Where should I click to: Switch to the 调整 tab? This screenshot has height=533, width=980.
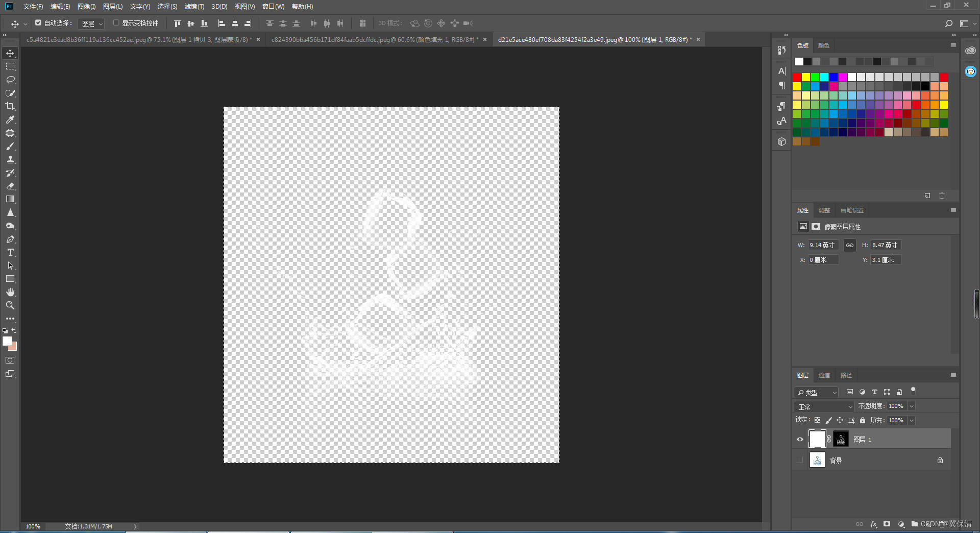point(824,210)
